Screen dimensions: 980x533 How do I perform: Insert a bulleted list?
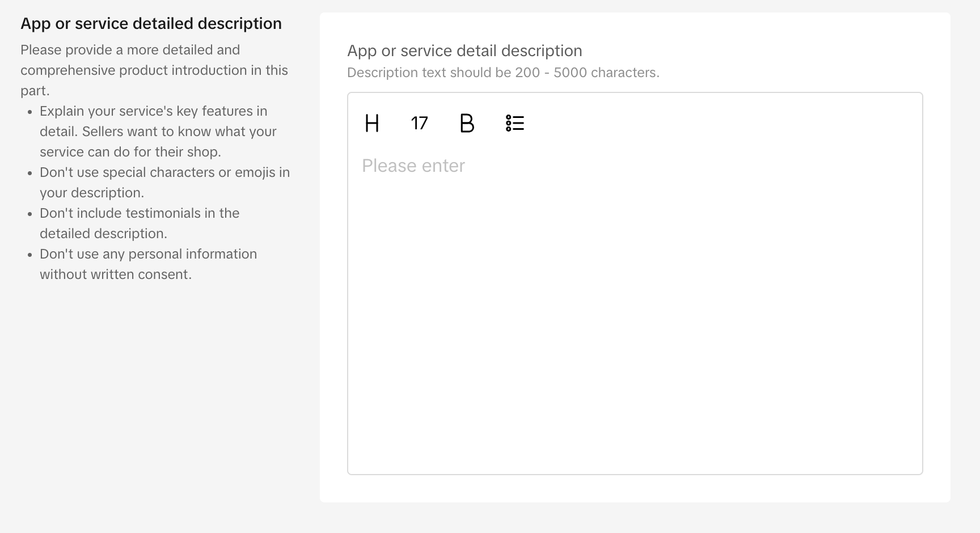click(x=515, y=123)
